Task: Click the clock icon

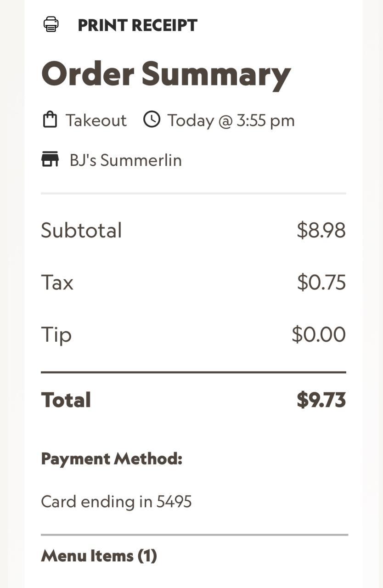Action: [x=152, y=119]
